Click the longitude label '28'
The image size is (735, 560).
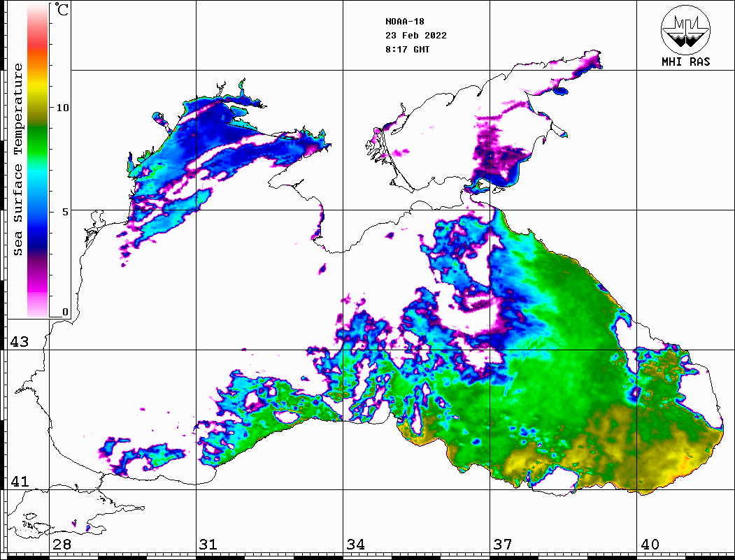pyautogui.click(x=62, y=544)
